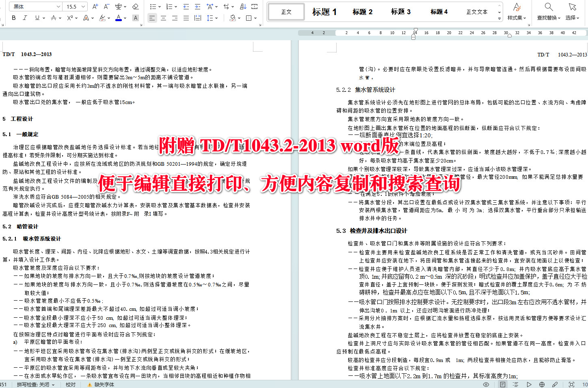Toggle center paragraph alignment

[164, 18]
